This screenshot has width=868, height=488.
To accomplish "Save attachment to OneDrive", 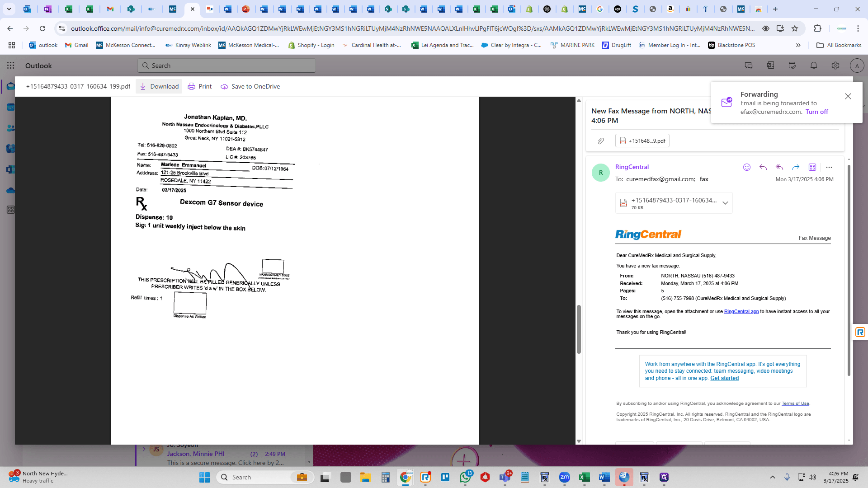I will [x=250, y=86].
